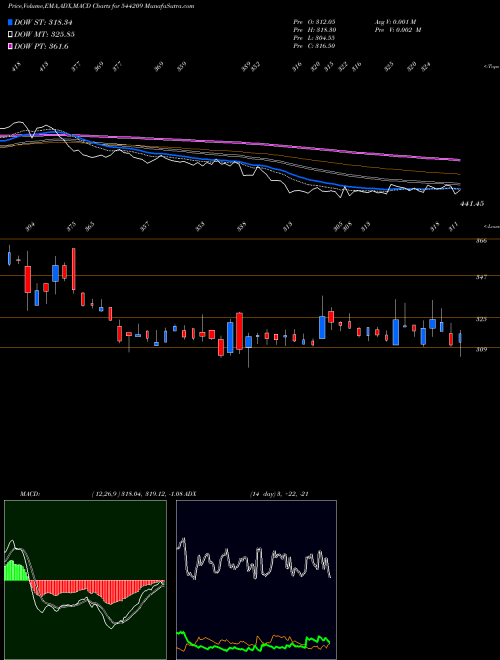Click the 'Pre C: 316.50' close value
The image size is (500, 660).
(x=314, y=46)
